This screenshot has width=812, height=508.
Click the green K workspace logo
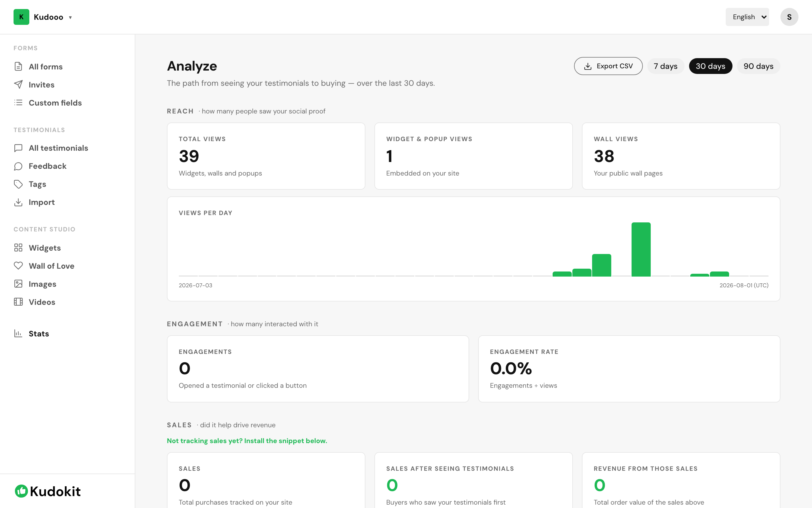click(x=21, y=17)
